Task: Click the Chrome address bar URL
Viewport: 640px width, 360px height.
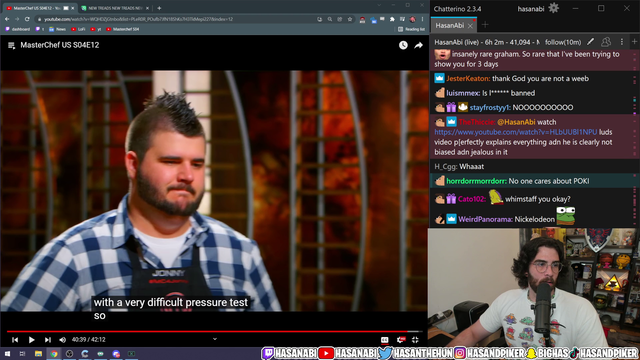Action: tap(138, 19)
